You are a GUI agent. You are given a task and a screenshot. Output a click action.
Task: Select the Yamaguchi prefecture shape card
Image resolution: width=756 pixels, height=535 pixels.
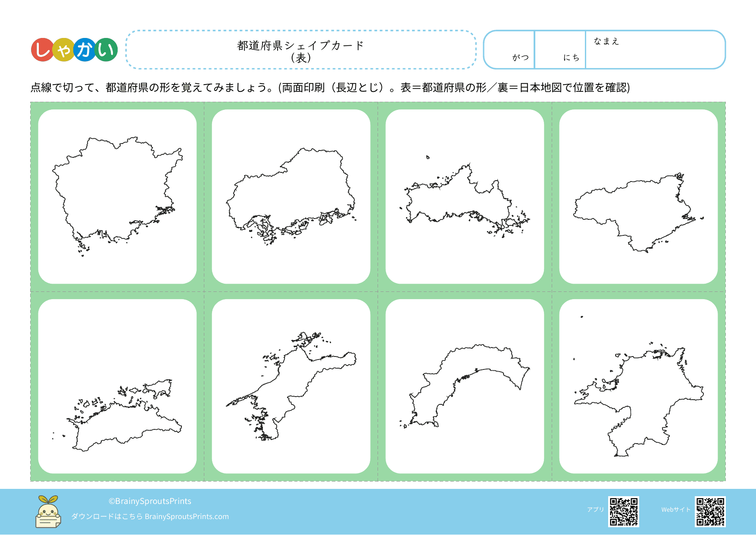[465, 197]
